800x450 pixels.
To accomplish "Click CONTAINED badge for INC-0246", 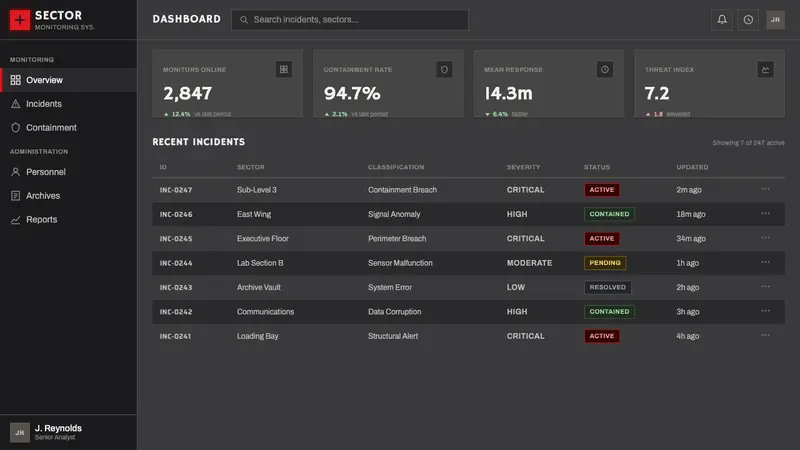I will (x=609, y=214).
